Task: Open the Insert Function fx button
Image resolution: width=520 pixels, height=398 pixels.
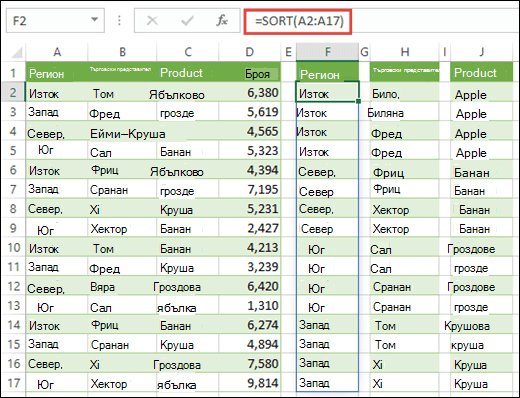Action: click(x=222, y=21)
